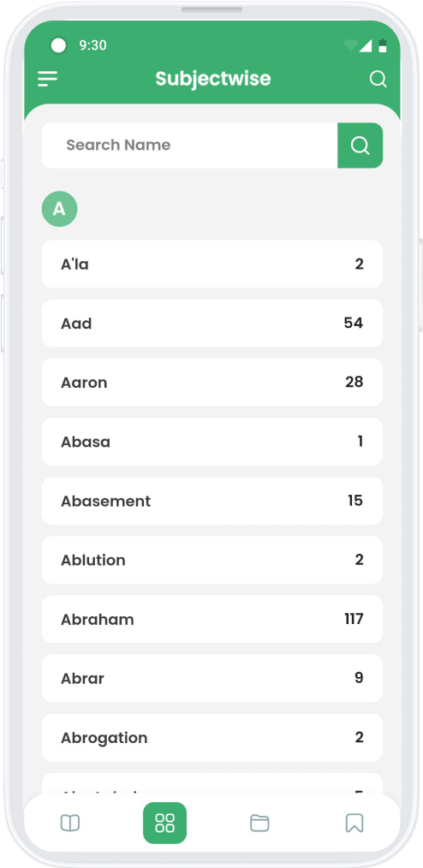The image size is (423, 868).
Task: Tap the green search button beside Search Name
Action: (360, 145)
